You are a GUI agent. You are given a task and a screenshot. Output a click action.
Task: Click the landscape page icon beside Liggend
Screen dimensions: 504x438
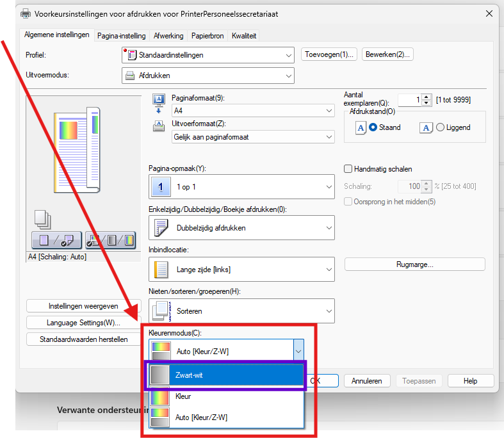(426, 128)
